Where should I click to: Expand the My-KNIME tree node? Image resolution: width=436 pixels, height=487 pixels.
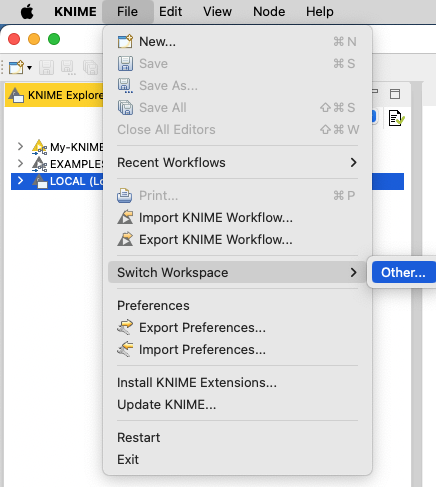[20, 146]
